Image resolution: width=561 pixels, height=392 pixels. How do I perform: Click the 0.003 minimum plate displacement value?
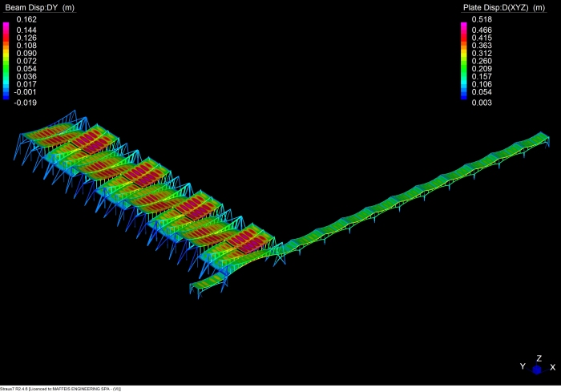point(482,103)
